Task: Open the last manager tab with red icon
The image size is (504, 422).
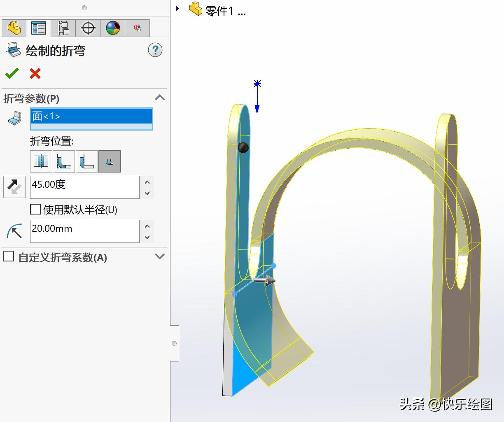Action: coord(138,28)
